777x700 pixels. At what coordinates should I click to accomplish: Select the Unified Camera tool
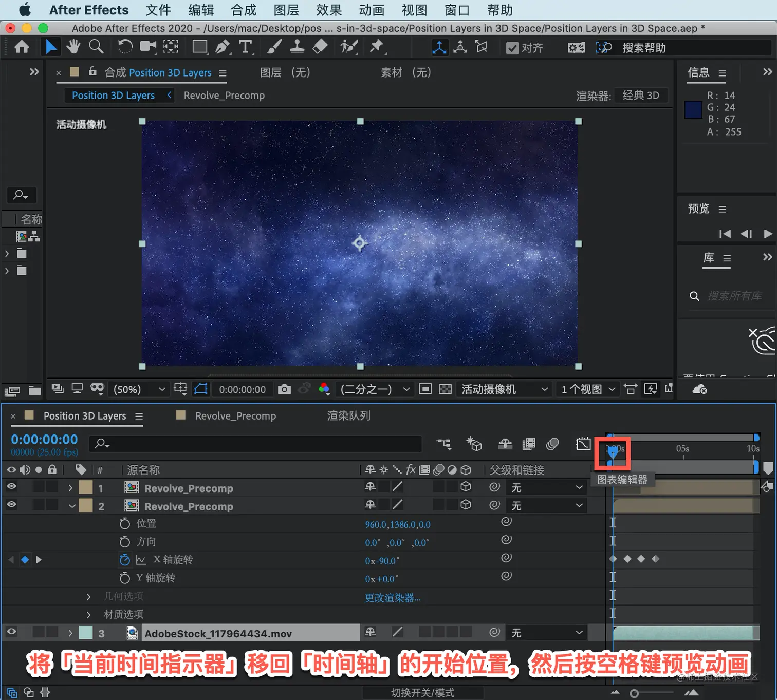[x=148, y=47]
